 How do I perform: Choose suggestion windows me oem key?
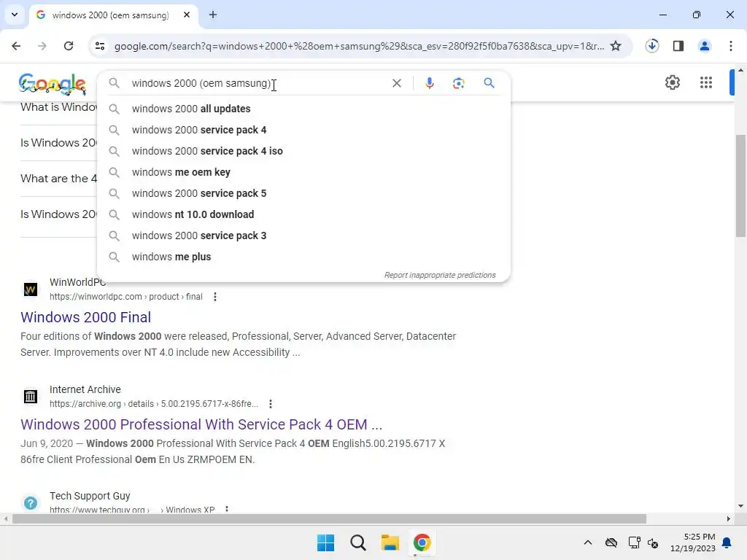tap(303, 172)
